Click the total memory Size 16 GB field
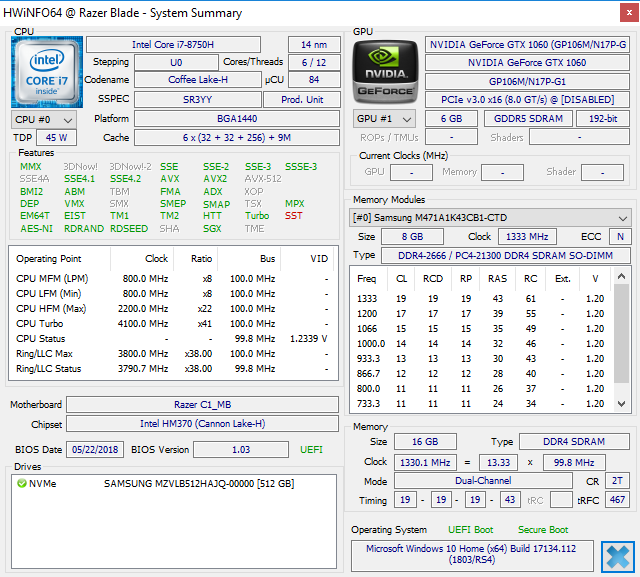Image resolution: width=640 pixels, height=577 pixels. pos(425,442)
